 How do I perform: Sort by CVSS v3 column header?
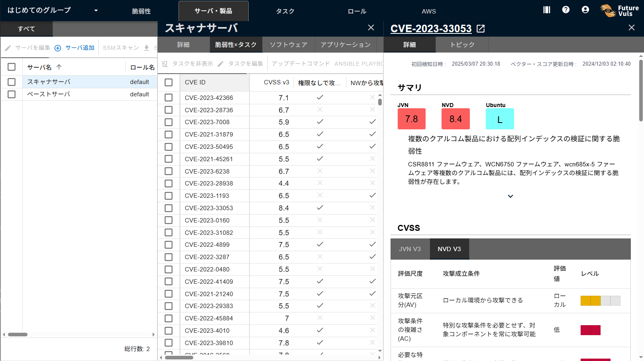pos(276,82)
